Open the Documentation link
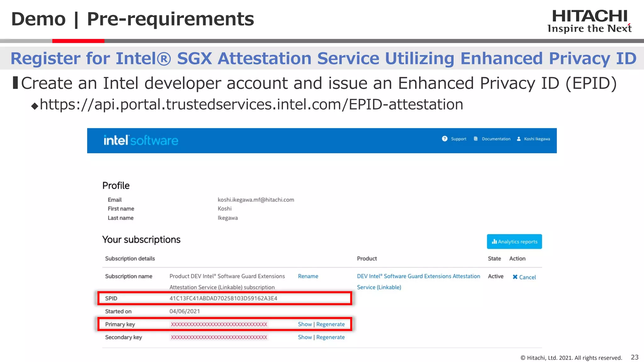The image size is (644, 362). [496, 139]
